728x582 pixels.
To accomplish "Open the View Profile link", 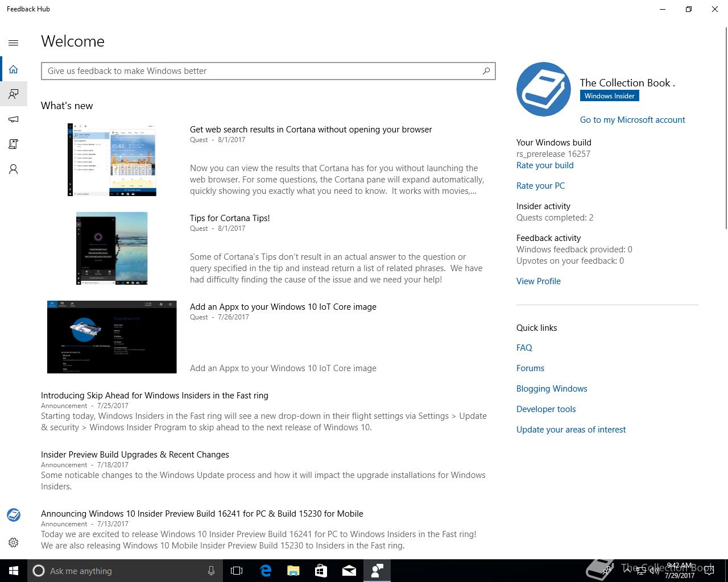I will (539, 281).
